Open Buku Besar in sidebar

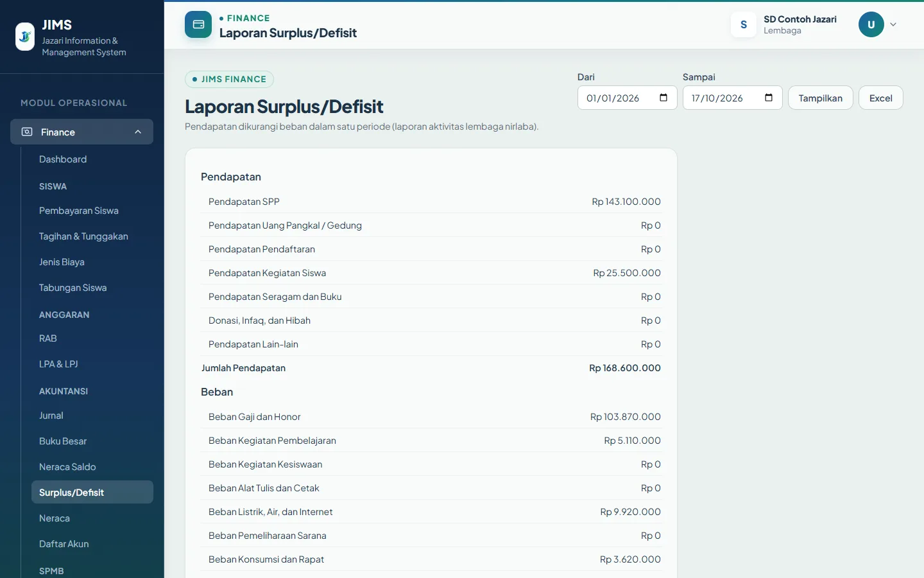63,441
